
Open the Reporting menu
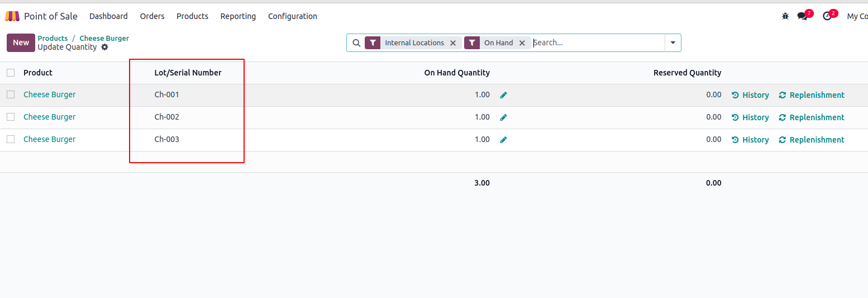[x=238, y=16]
